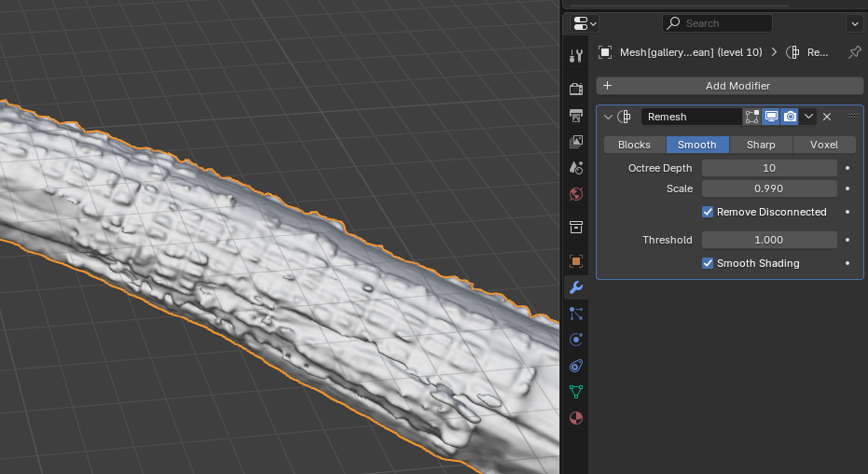
Task: Open the Physics properties tab
Action: pos(576,340)
